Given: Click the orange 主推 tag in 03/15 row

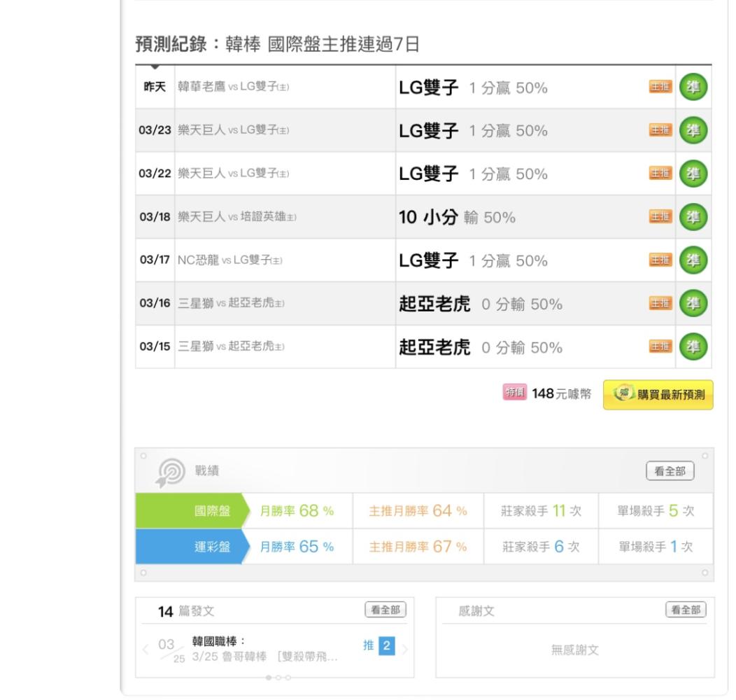Looking at the screenshot, I should coord(660,346).
